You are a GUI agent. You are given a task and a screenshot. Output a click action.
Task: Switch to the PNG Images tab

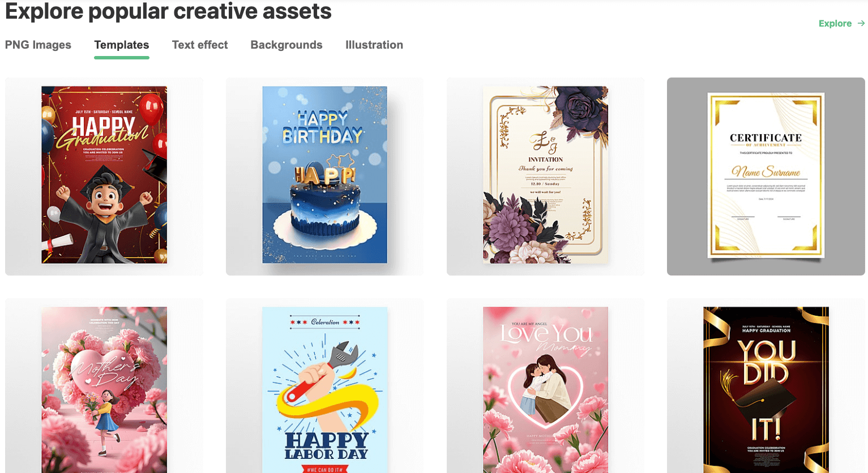(38, 45)
